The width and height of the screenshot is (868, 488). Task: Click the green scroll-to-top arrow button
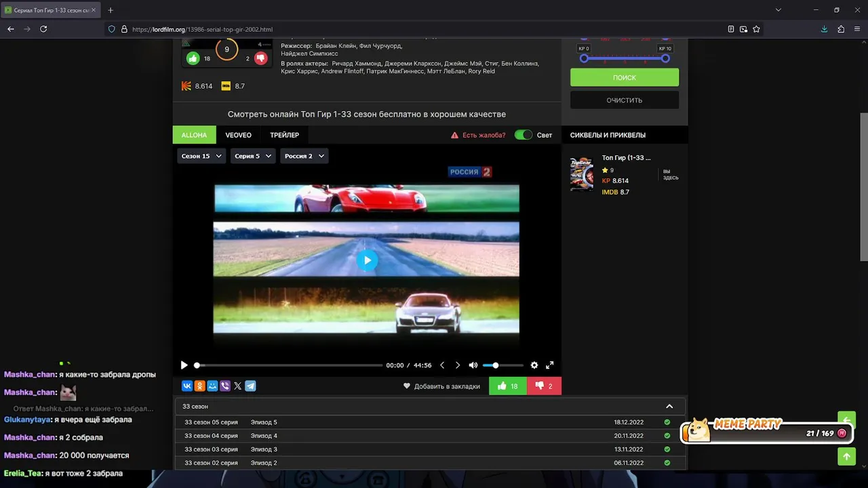click(846, 456)
